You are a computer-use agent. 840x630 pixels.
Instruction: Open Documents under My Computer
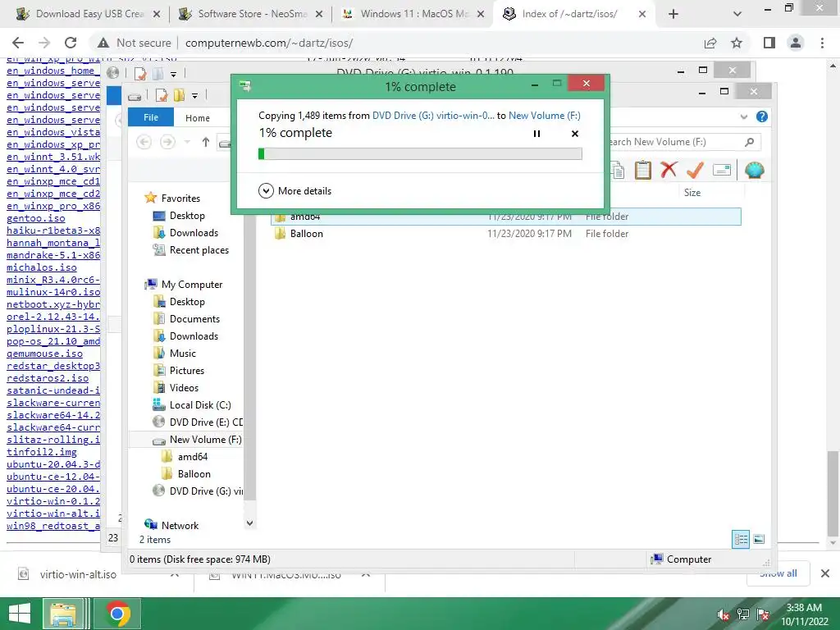point(194,319)
